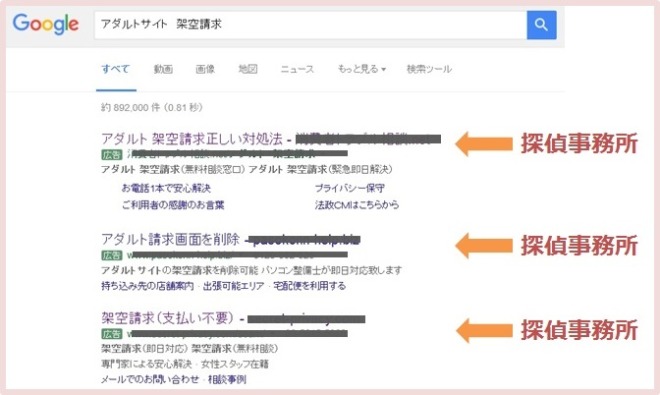Click the blue search magnifier button

(x=541, y=25)
